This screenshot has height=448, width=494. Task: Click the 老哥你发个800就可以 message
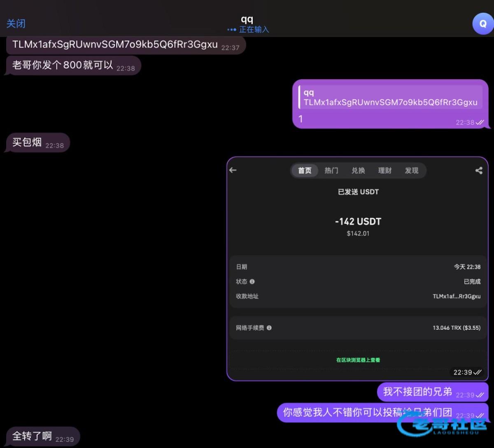(x=73, y=65)
